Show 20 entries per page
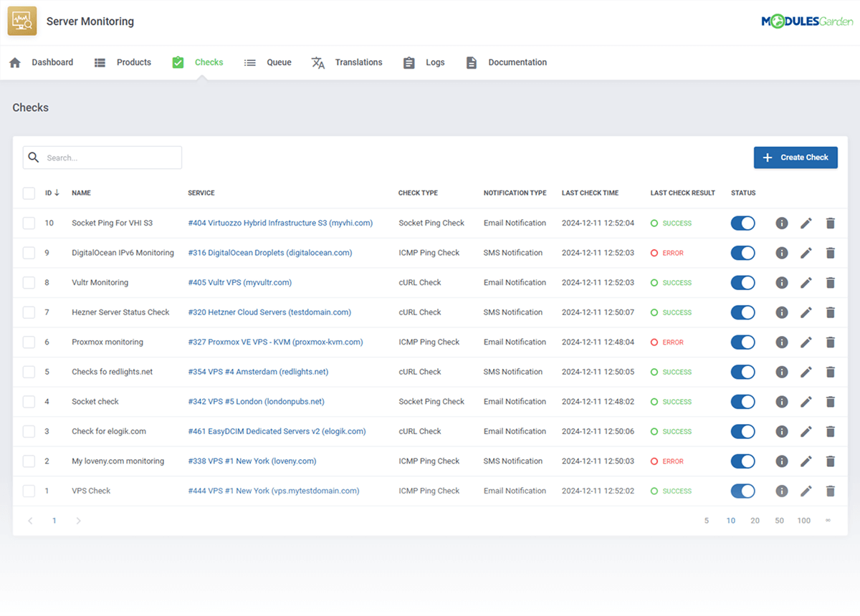This screenshot has width=860, height=616. point(755,521)
